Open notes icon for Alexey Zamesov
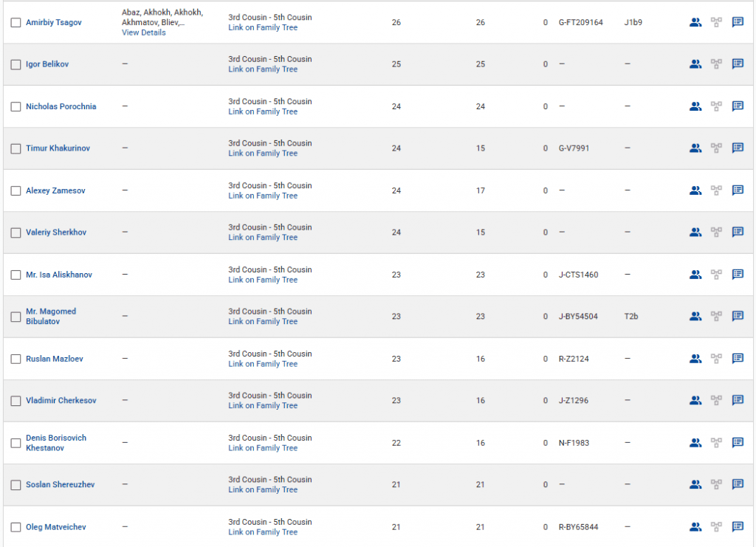Screen dimensions: 756x547 pyautogui.click(x=738, y=190)
